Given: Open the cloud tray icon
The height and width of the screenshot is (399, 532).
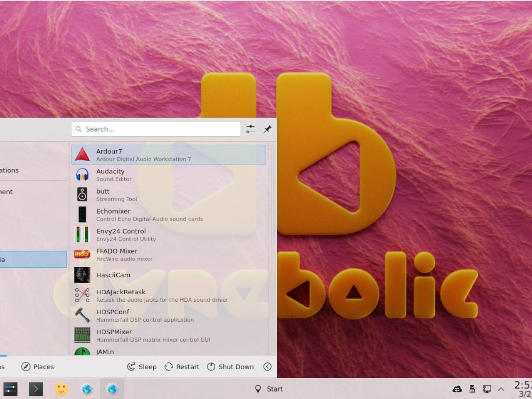Looking at the screenshot, I should 457,389.
